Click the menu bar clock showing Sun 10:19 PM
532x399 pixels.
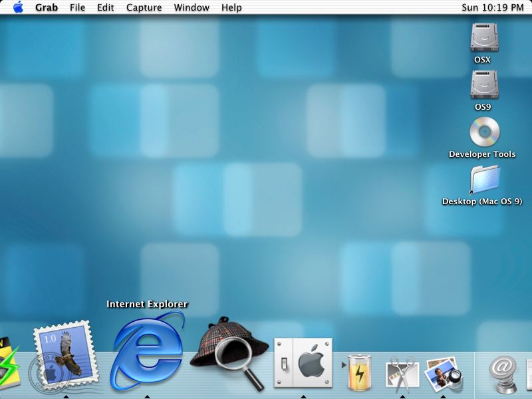(492, 7)
